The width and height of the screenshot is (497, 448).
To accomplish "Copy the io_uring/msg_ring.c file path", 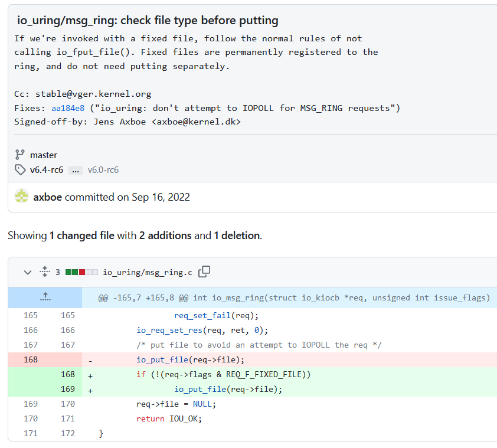I will tap(204, 272).
